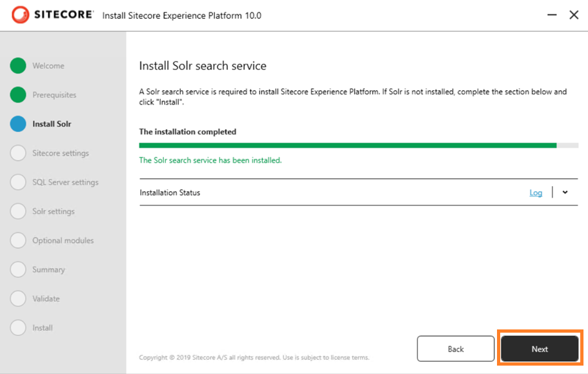Click the Summary step circle
Screen dimensions: 588x374
tap(18, 269)
